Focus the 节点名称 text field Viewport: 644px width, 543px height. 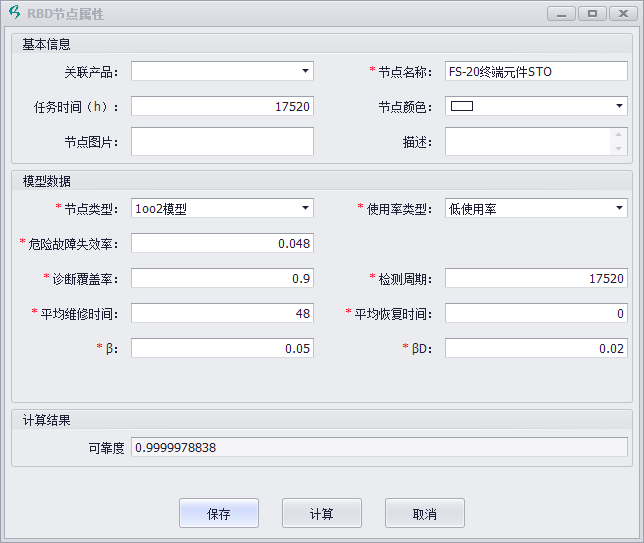point(535,71)
